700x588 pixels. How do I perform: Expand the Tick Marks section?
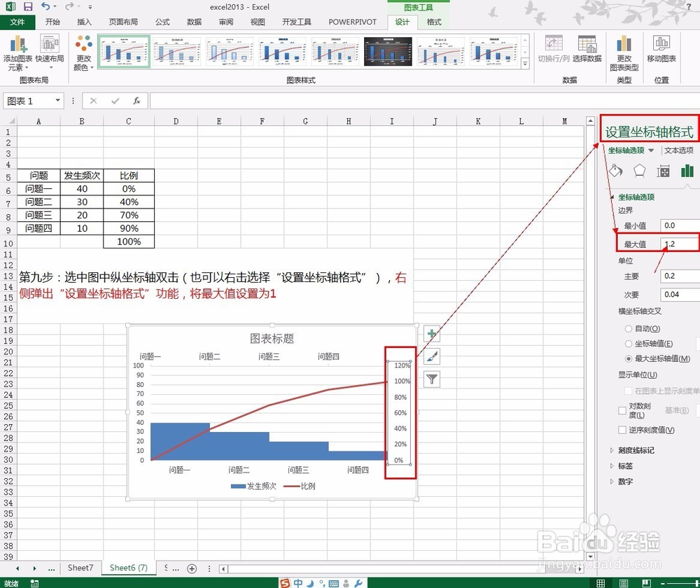pyautogui.click(x=612, y=451)
